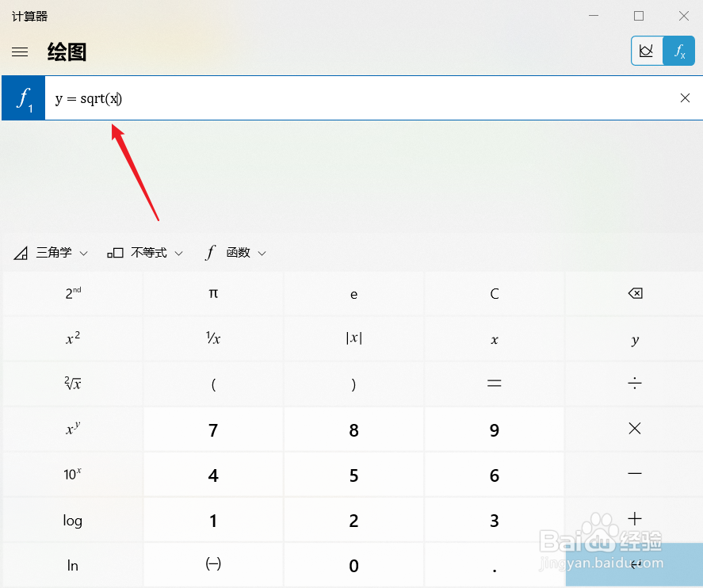The image size is (703, 588).
Task: Open the 三角学 trigonometry dropdown
Action: tap(50, 252)
